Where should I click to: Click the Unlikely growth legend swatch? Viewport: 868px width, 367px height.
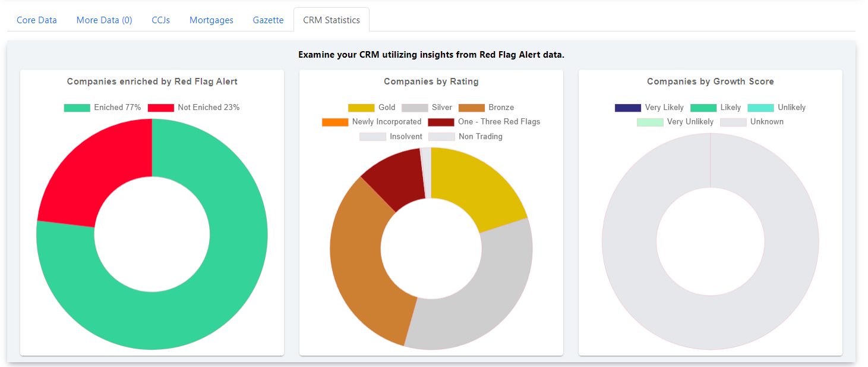[761, 108]
